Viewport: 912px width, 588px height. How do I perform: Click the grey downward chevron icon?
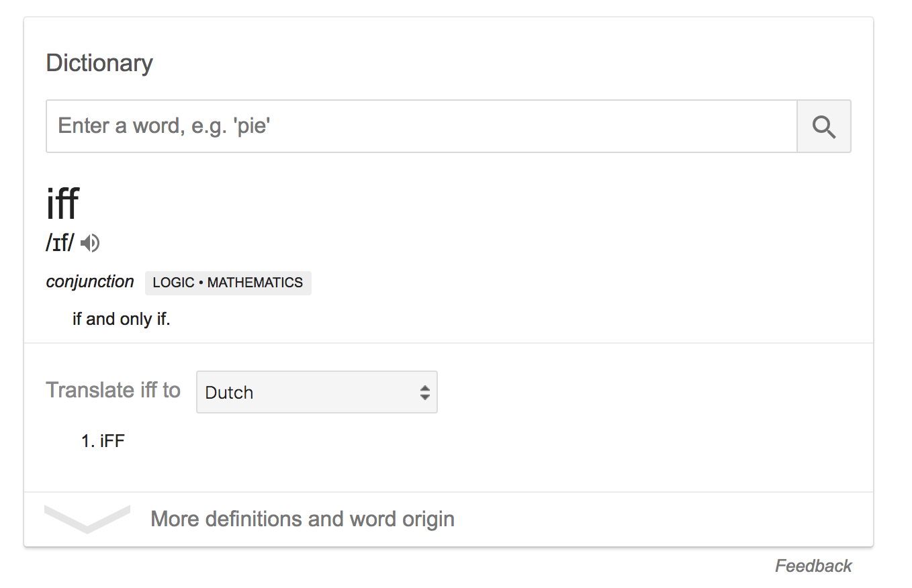pyautogui.click(x=87, y=518)
